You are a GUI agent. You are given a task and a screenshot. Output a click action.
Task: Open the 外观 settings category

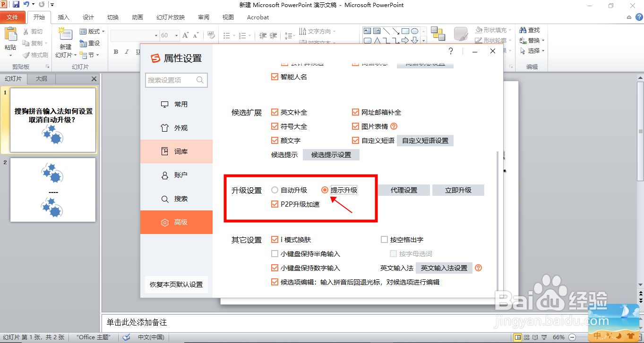click(176, 128)
